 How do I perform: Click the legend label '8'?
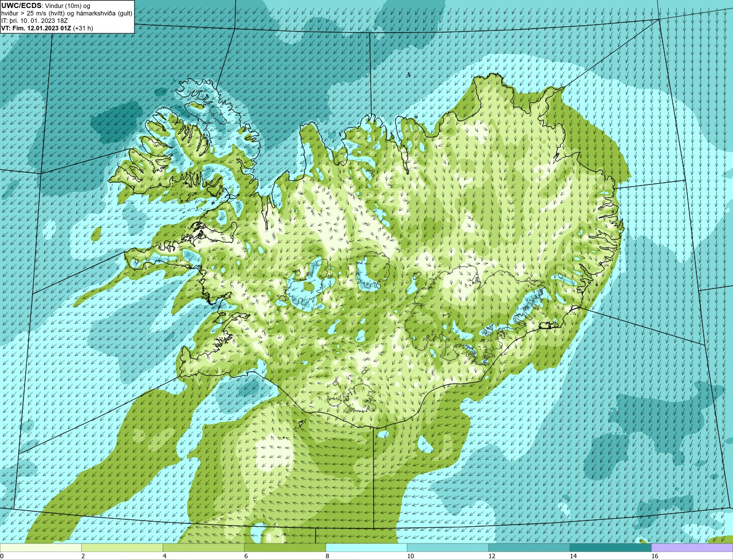point(327,556)
